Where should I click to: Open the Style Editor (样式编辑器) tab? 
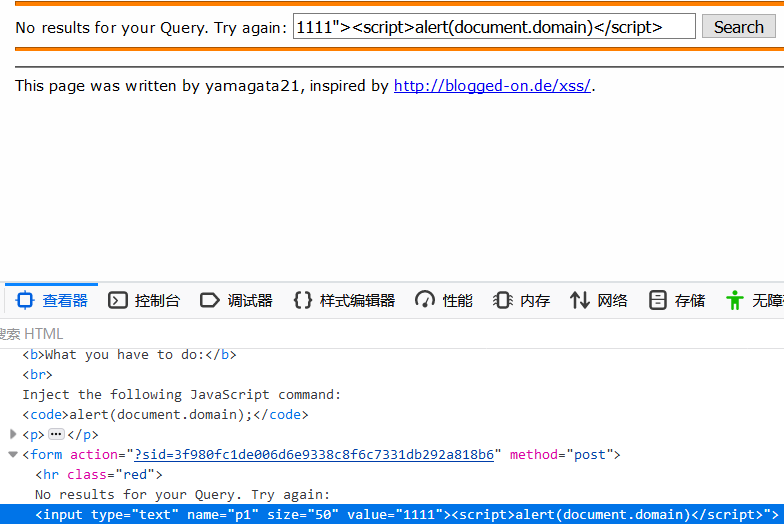tap(344, 300)
